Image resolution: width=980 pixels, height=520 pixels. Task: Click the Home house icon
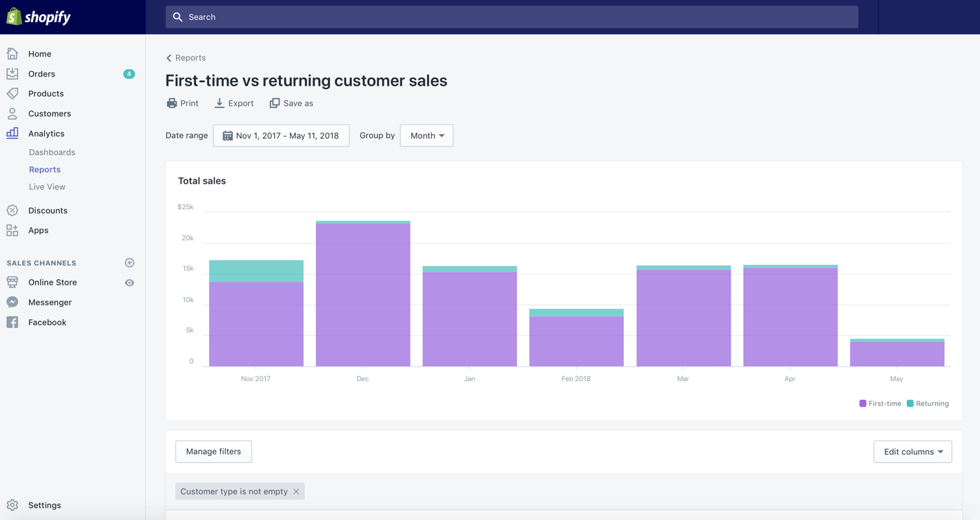pyautogui.click(x=12, y=53)
